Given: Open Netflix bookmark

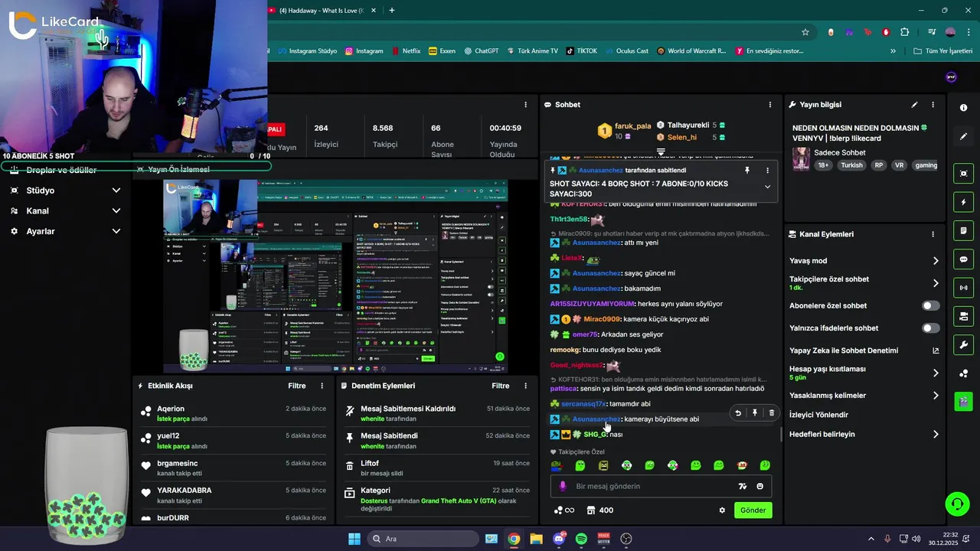Looking at the screenshot, I should point(405,51).
